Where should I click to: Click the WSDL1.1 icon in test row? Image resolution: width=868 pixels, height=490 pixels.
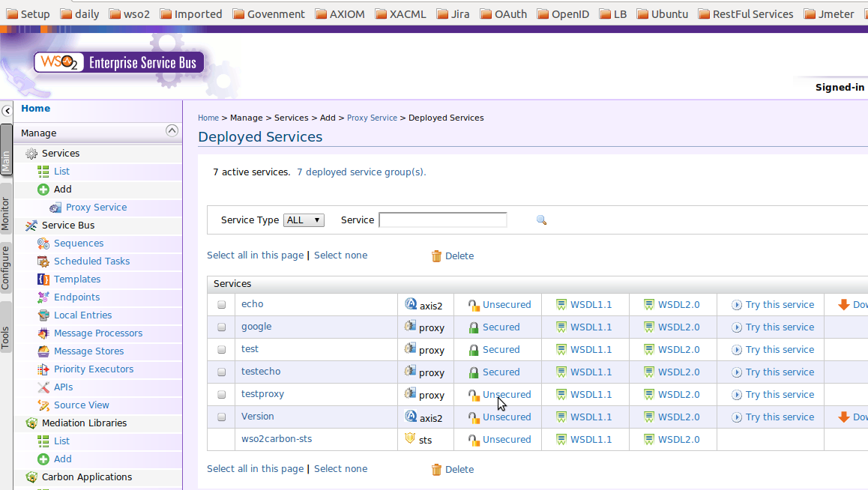561,350
